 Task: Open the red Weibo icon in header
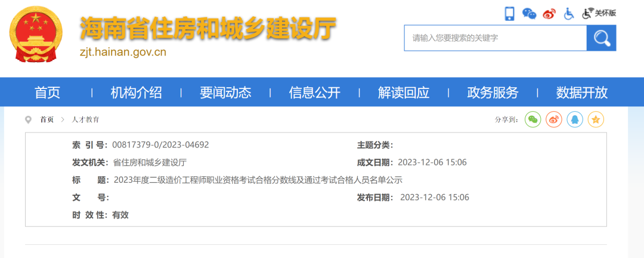pyautogui.click(x=549, y=14)
